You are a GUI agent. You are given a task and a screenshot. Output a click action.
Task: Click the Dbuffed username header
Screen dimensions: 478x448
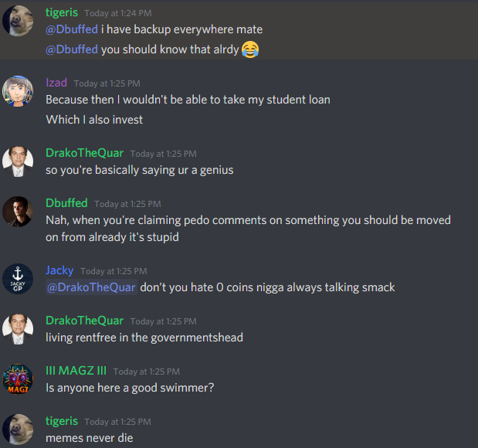pos(66,203)
